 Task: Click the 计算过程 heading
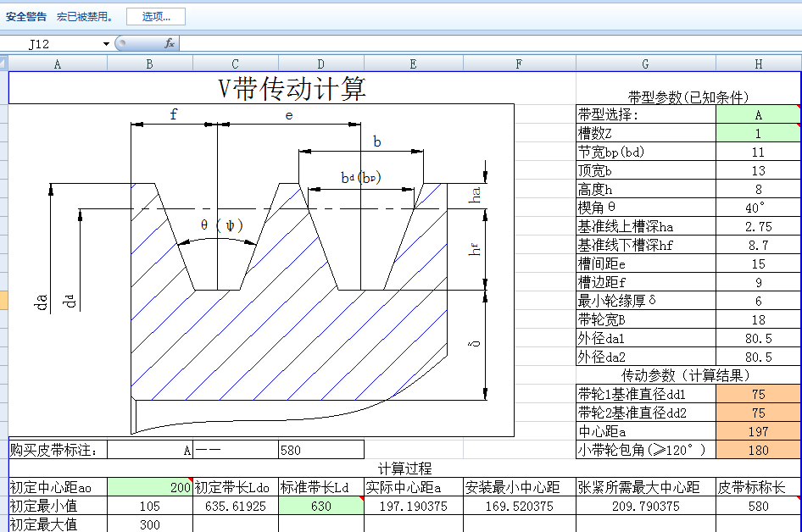point(405,468)
